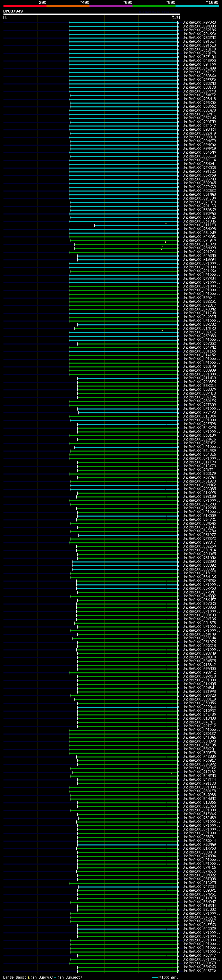Select the UniRef100_B9DHX4 label

(199, 129)
